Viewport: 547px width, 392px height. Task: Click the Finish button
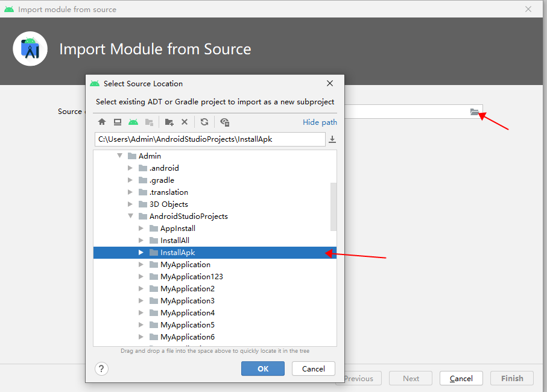[x=512, y=378]
